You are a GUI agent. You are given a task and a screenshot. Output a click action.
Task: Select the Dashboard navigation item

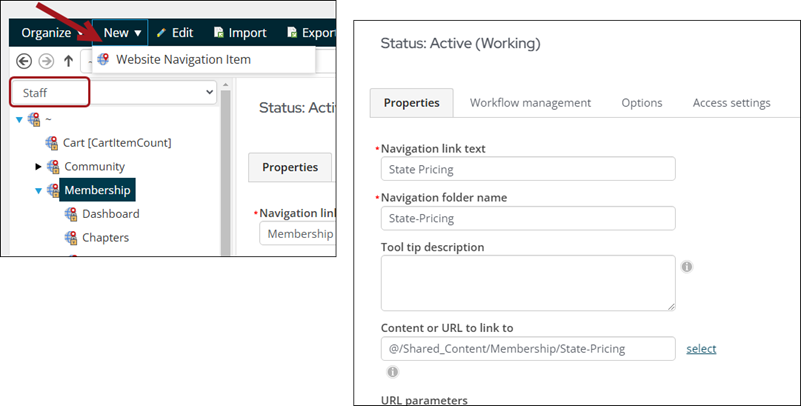[110, 213]
